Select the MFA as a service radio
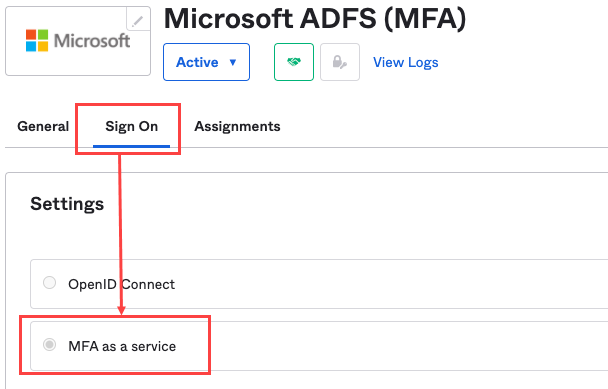Screen dimensions: 608x389 click(x=49, y=344)
